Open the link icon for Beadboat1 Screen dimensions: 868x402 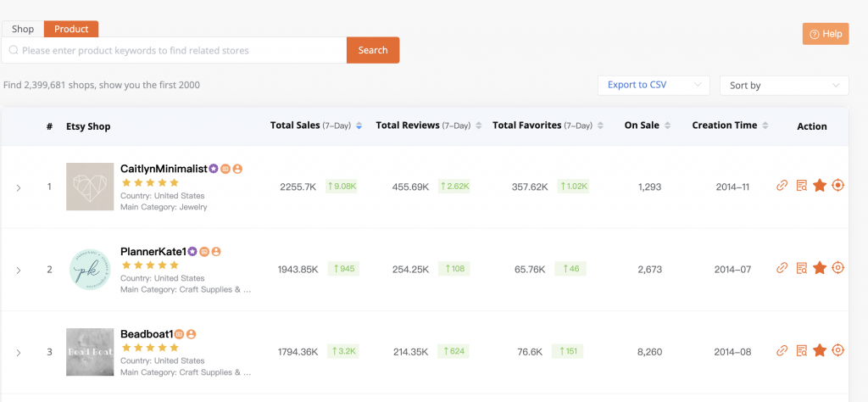[x=782, y=350]
